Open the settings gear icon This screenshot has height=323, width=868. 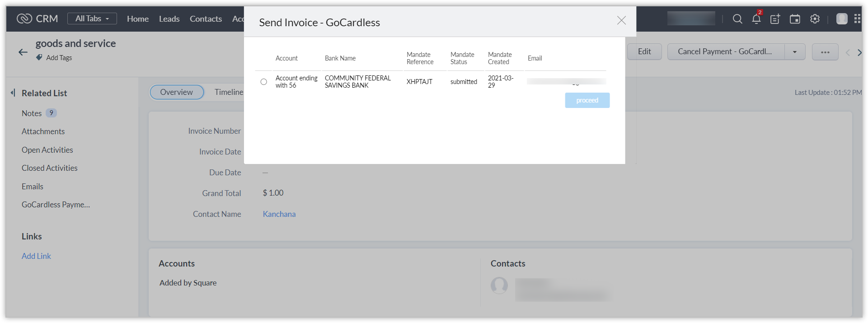(815, 19)
